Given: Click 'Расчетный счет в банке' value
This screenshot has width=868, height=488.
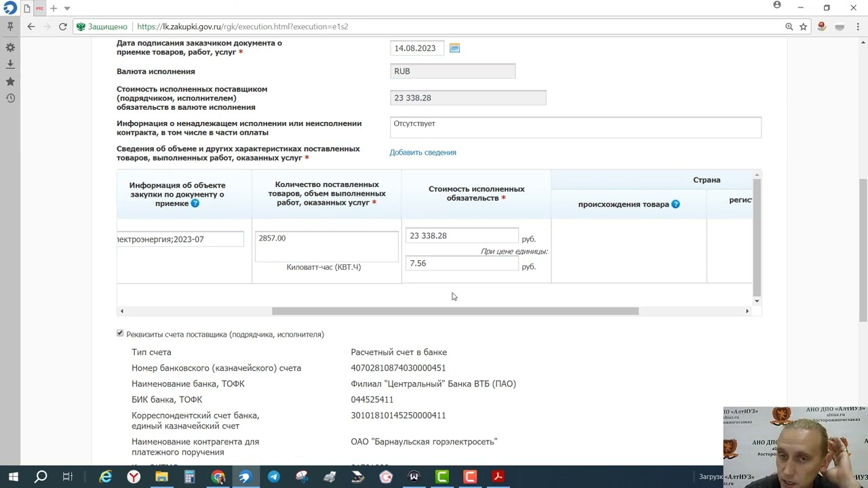Looking at the screenshot, I should click(399, 352).
